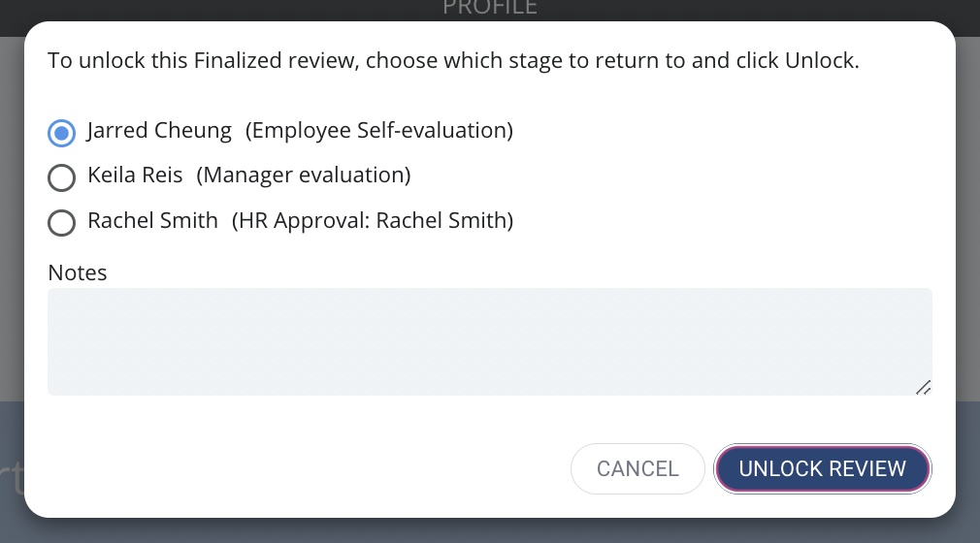
Task: Focus the Notes text area
Action: point(490,341)
